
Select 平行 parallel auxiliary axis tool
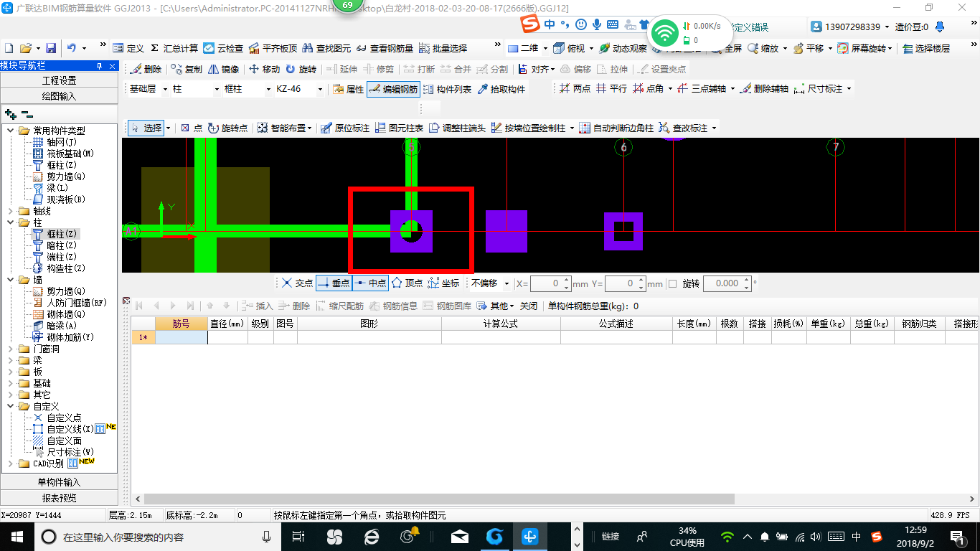611,89
